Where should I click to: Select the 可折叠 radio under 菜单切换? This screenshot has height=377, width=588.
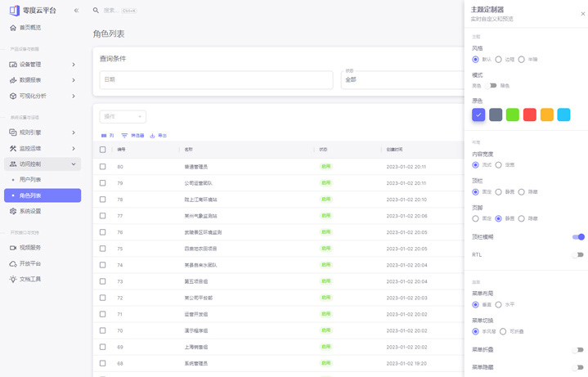click(503, 331)
